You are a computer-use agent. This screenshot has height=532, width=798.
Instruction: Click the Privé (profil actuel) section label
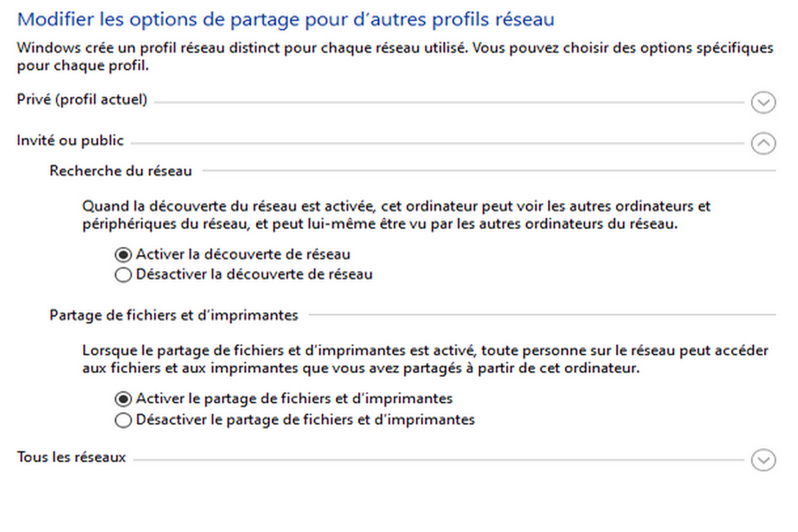point(82,100)
